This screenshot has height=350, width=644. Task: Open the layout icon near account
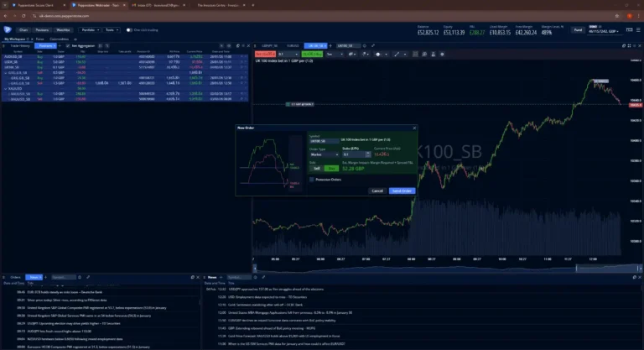629,29
